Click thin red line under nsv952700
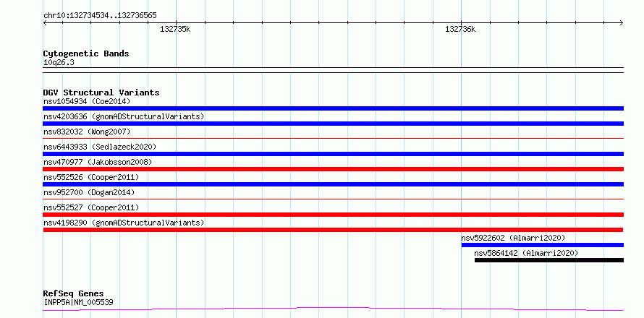This screenshot has width=644, height=318. tap(333, 199)
